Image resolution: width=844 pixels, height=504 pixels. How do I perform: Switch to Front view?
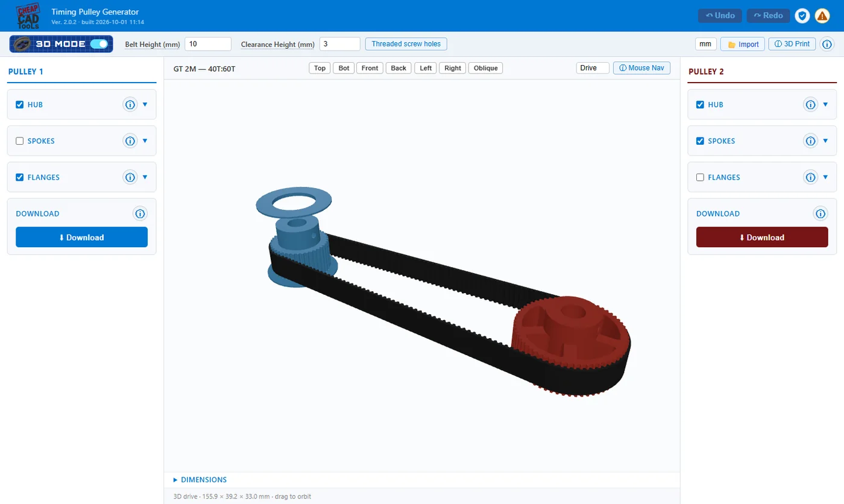[370, 68]
